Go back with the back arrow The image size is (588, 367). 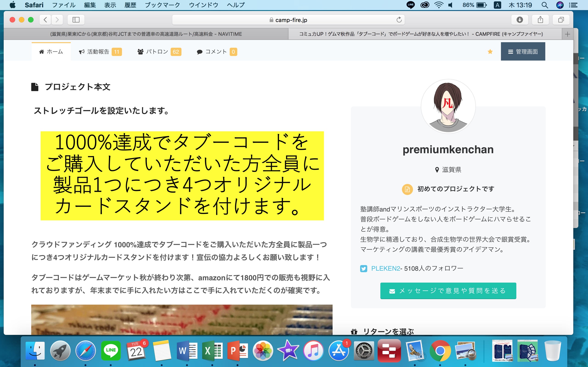coord(45,20)
